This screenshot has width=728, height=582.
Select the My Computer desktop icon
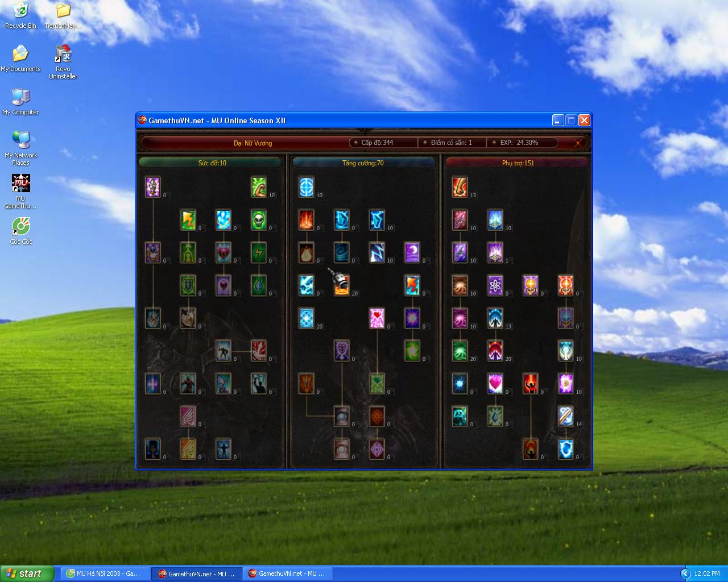20,102
